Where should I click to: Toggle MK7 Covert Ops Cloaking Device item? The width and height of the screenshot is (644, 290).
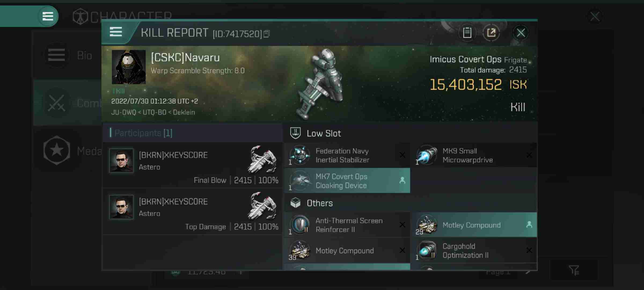click(348, 181)
